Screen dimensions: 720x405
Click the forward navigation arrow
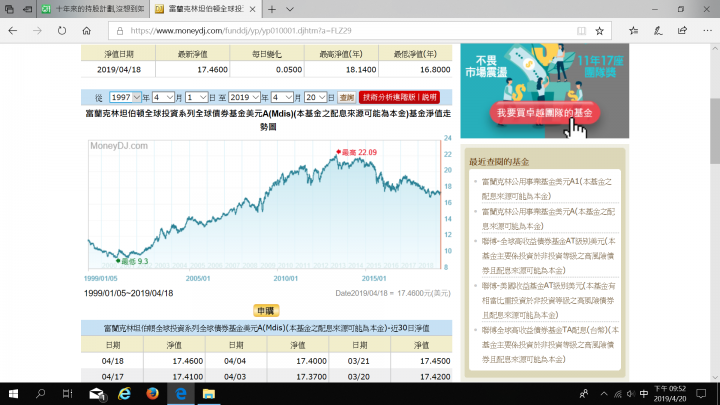37,31
